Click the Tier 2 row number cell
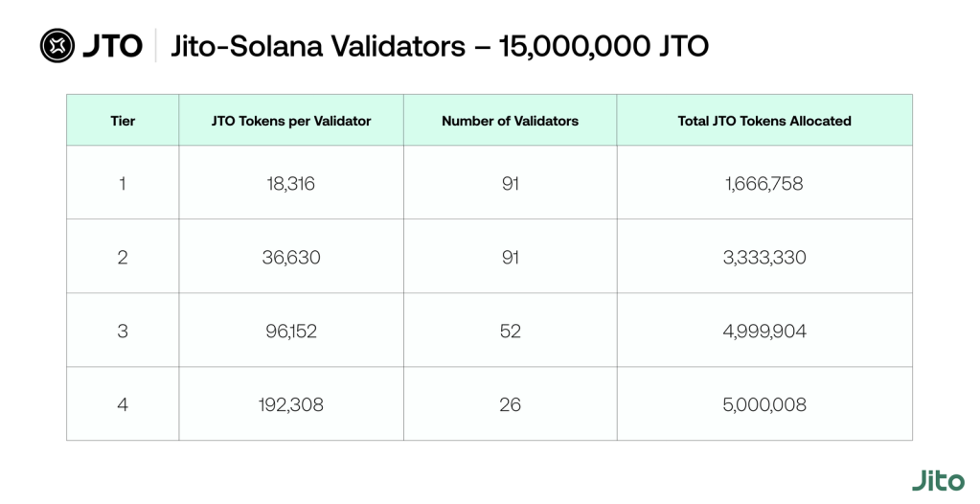This screenshot has height=504, width=980. [123, 257]
